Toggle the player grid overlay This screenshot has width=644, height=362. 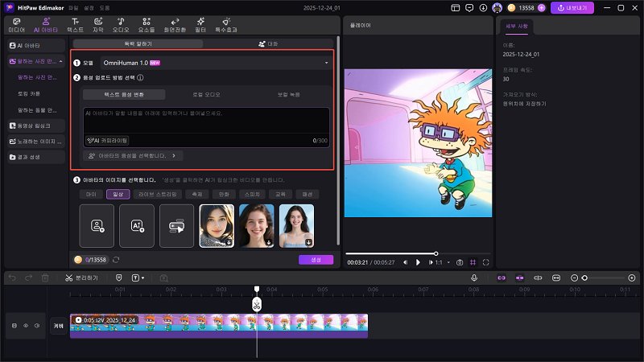pyautogui.click(x=473, y=262)
